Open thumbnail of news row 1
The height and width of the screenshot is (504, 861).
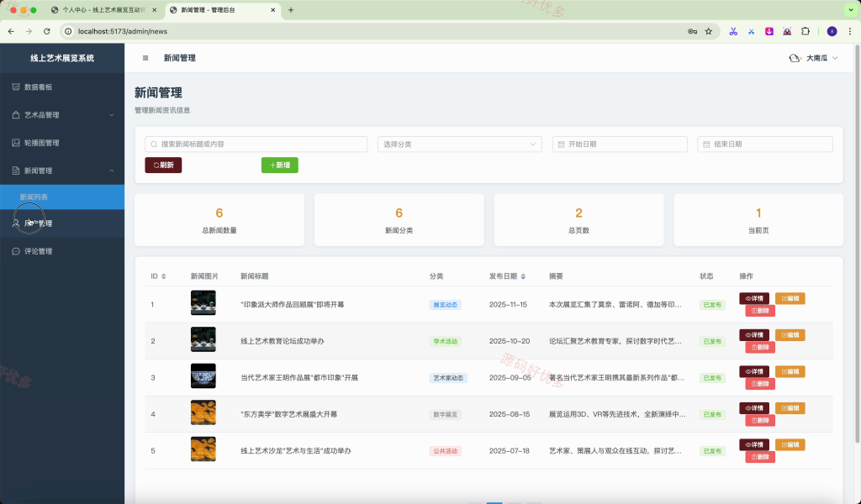pos(203,302)
